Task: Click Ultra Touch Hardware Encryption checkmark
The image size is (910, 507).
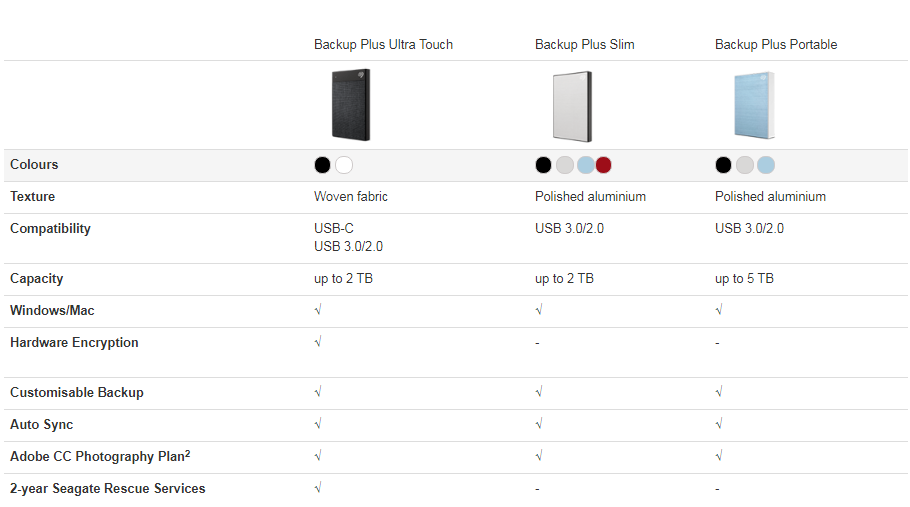Action: [x=318, y=342]
